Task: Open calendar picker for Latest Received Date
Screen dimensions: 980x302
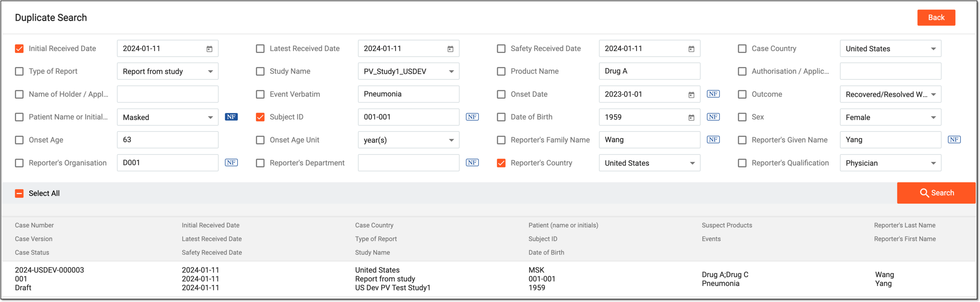Action: tap(450, 49)
